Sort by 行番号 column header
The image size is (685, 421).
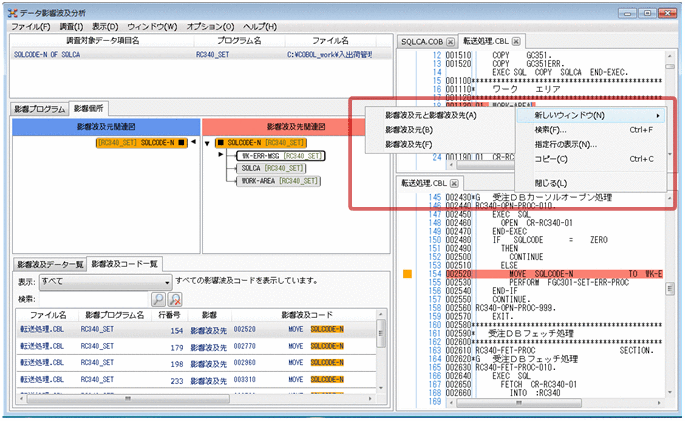(169, 315)
